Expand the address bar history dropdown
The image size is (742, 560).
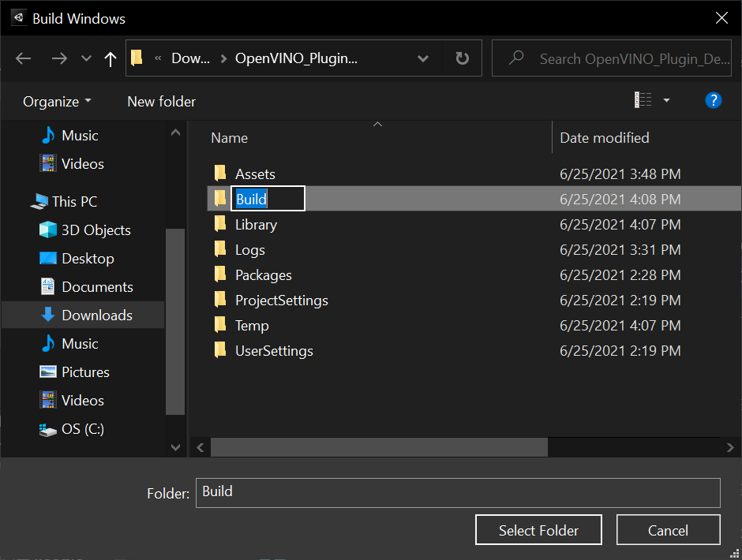tap(423, 58)
